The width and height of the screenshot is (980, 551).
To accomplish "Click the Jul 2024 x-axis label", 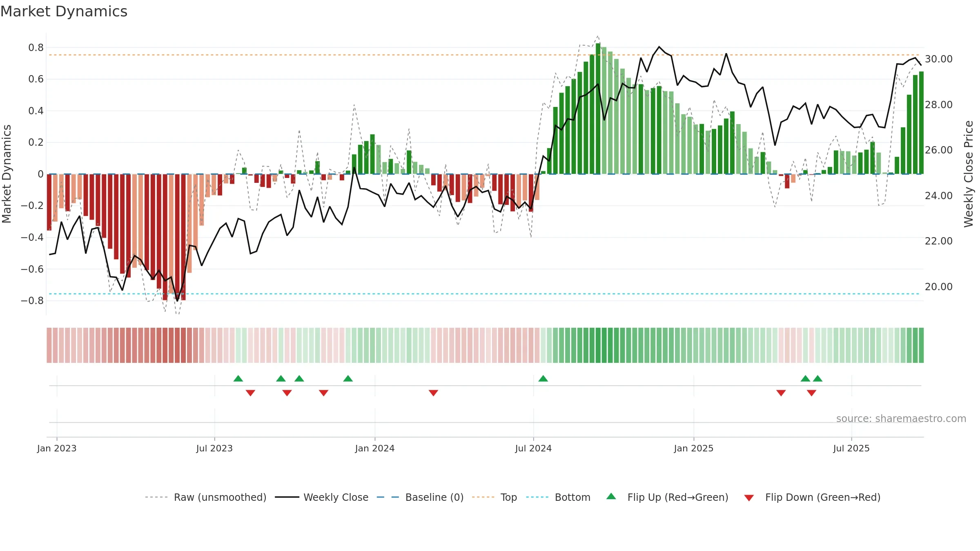I will [x=533, y=448].
